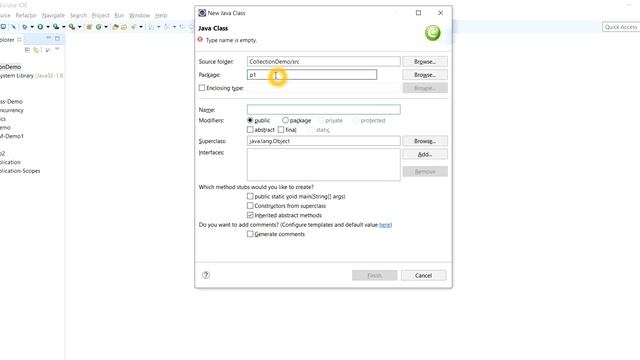Click the Link with Editor icon in Package Explorer
This screenshot has height=360, width=640.
[36, 50]
